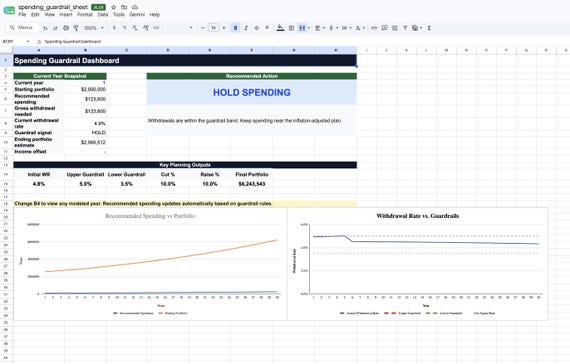Click the Print toolbar icon
The image size is (570, 364).
click(x=66, y=28)
